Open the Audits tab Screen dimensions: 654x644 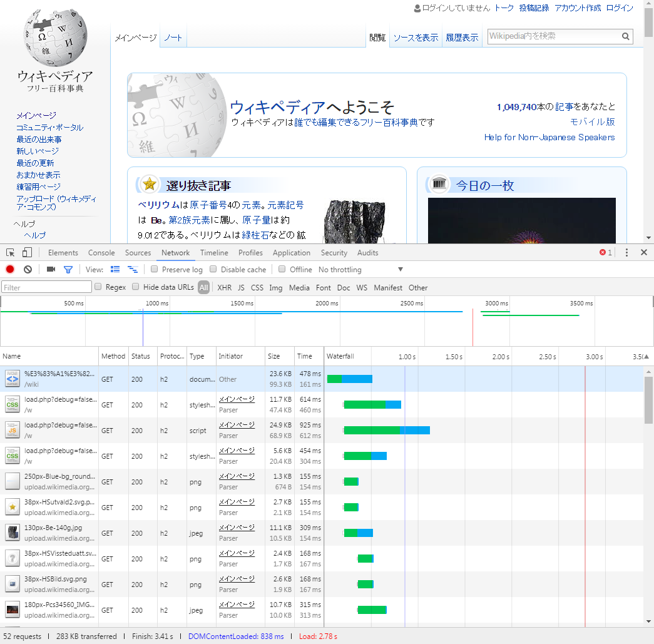[x=367, y=253]
